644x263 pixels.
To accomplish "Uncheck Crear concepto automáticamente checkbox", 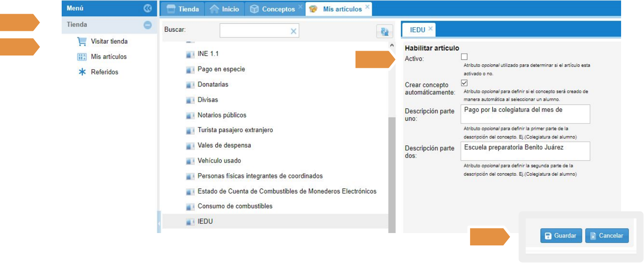I will (464, 83).
